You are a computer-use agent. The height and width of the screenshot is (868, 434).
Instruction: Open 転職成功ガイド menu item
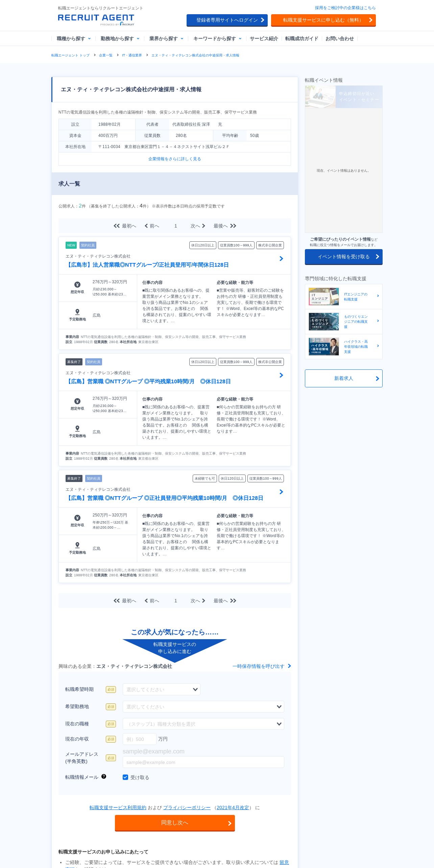pos(302,39)
